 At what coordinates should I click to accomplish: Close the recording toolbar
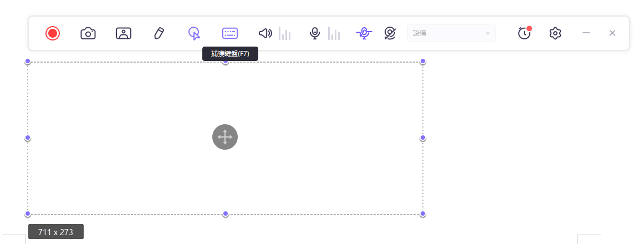(x=612, y=33)
